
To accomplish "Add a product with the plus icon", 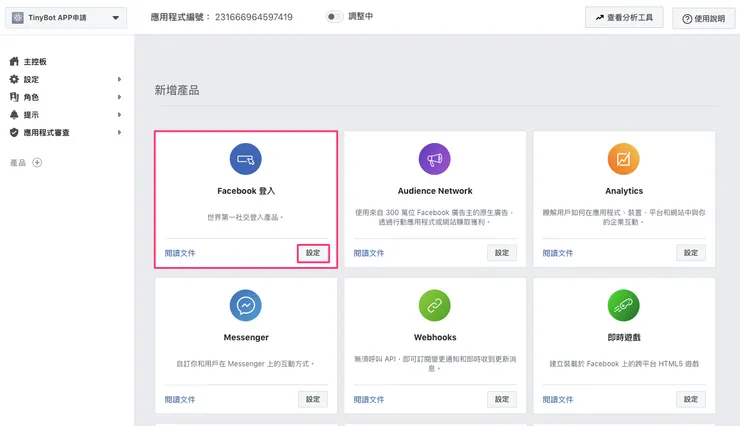I will (37, 163).
